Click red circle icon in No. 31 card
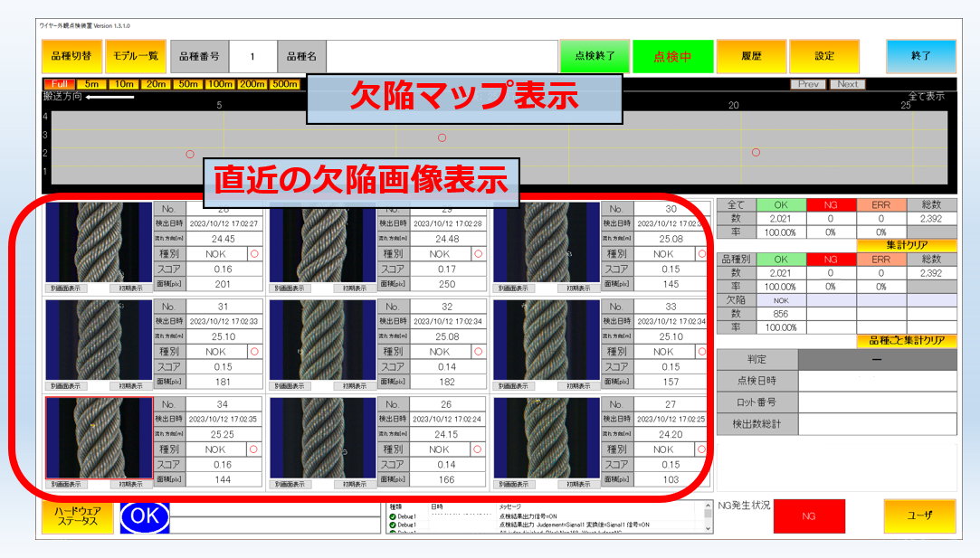Viewport: 980px width, 558px height. [x=254, y=352]
